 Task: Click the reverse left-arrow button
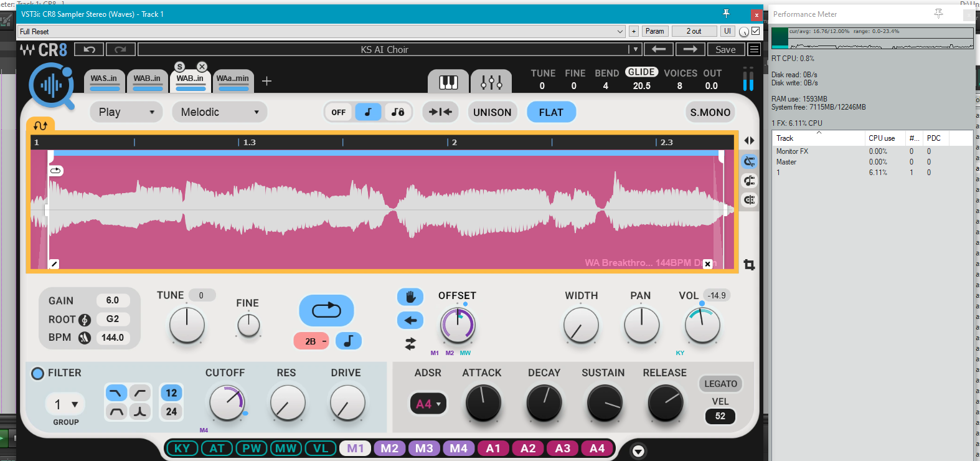click(410, 320)
